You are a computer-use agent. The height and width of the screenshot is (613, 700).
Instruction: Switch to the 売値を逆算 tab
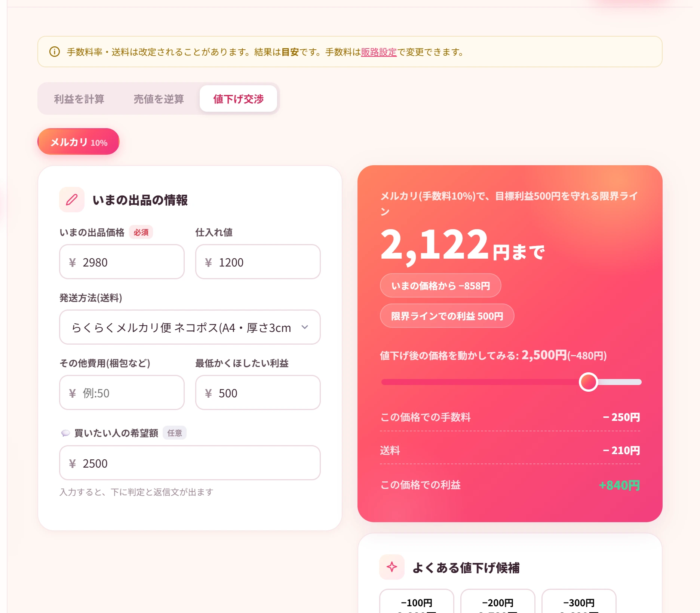pyautogui.click(x=159, y=99)
